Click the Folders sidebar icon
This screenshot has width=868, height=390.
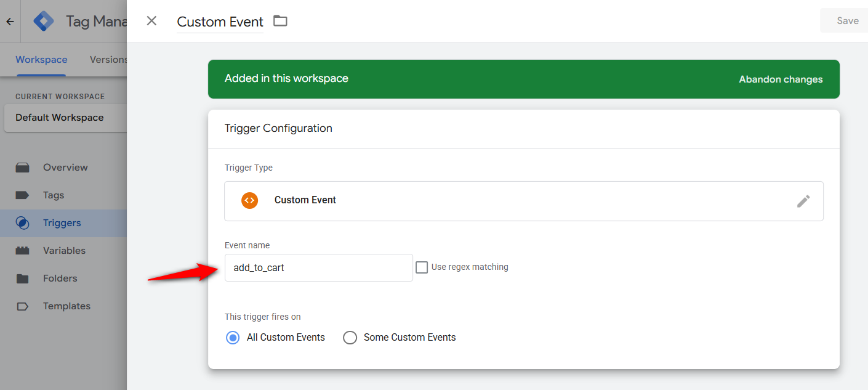click(x=23, y=278)
